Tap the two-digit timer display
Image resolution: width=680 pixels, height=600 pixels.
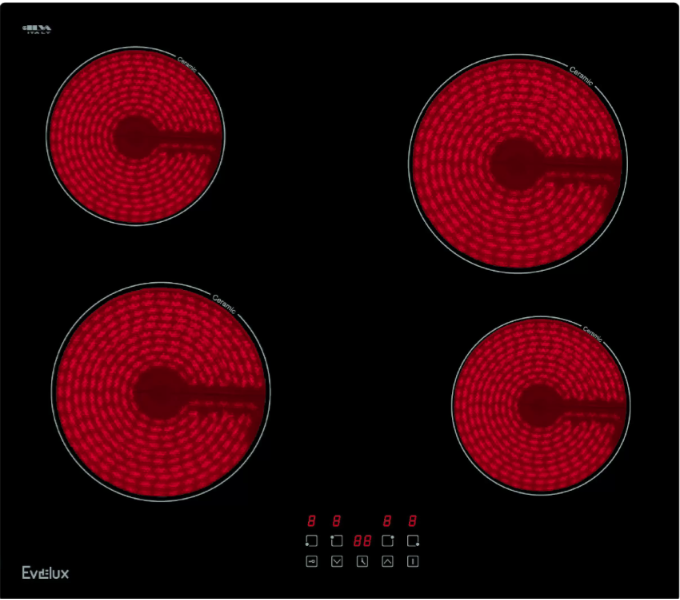362,541
